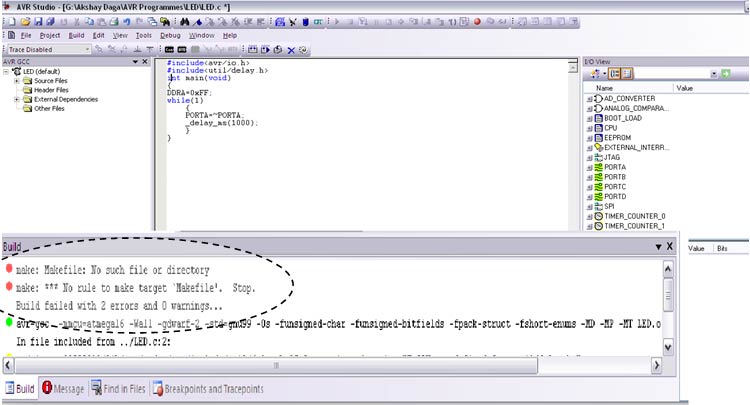Open the AVR GCC panel dropdown arrow
This screenshot has width=750, height=405.
point(135,62)
